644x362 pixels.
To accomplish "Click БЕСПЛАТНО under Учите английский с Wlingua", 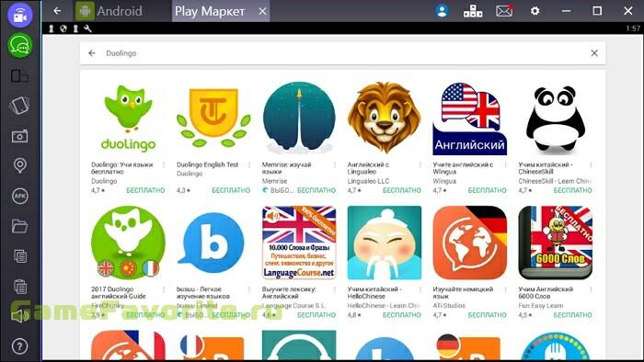I will pos(487,190).
